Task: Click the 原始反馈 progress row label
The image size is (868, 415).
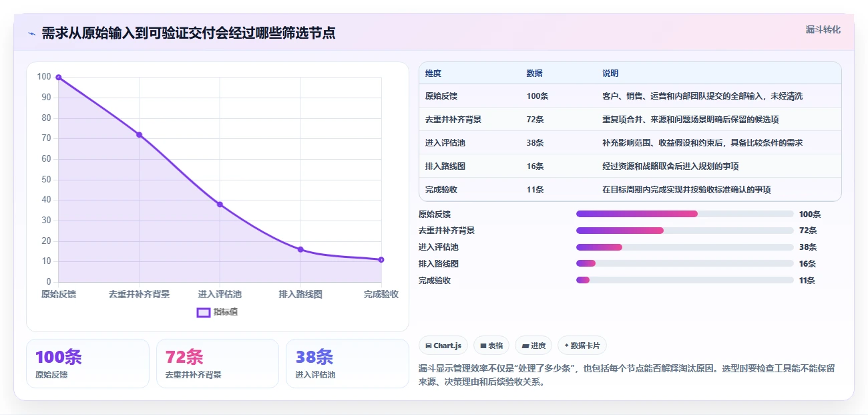Action: [435, 215]
